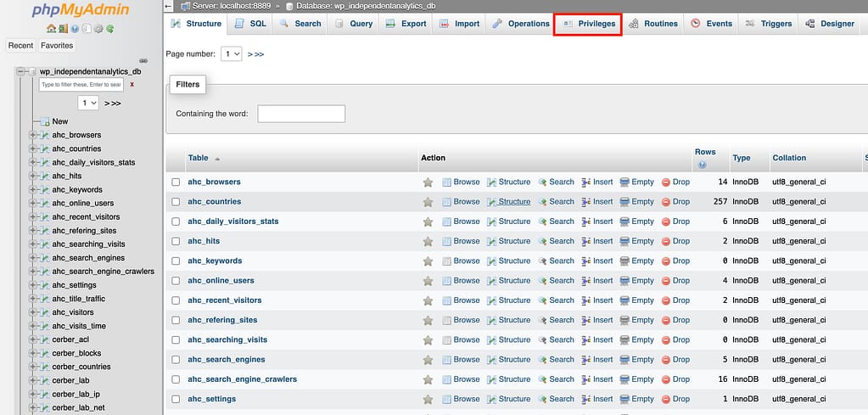Select the ahc_settings row checkbox
Screen dimensions: 868x415
(x=176, y=399)
